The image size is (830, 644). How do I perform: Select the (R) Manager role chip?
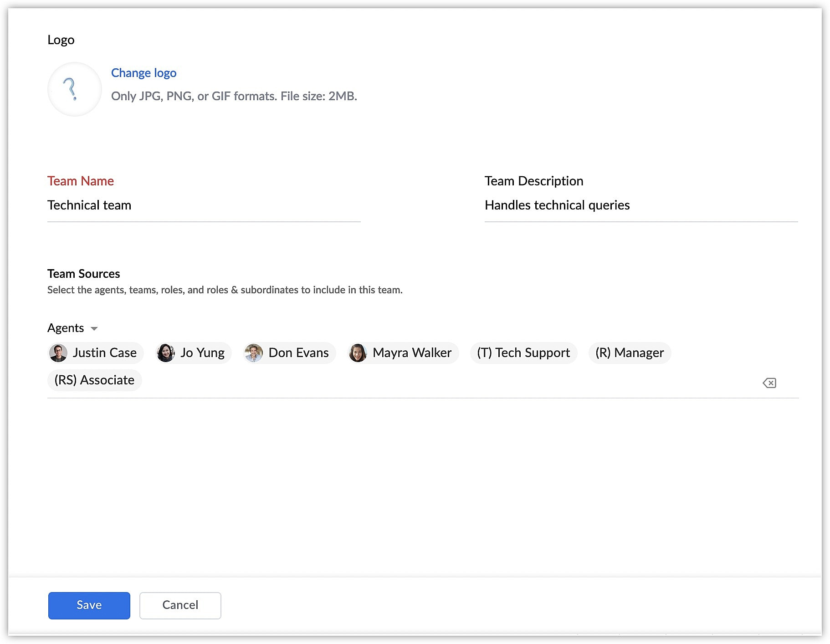pos(630,353)
